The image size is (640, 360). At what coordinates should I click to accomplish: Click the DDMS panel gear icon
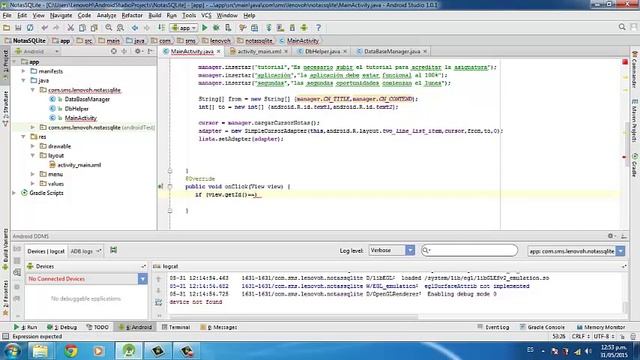(x=611, y=236)
